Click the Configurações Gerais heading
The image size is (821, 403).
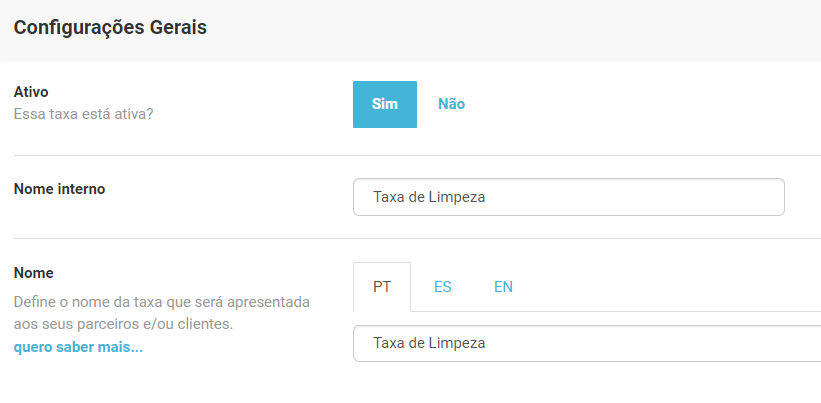(110, 28)
